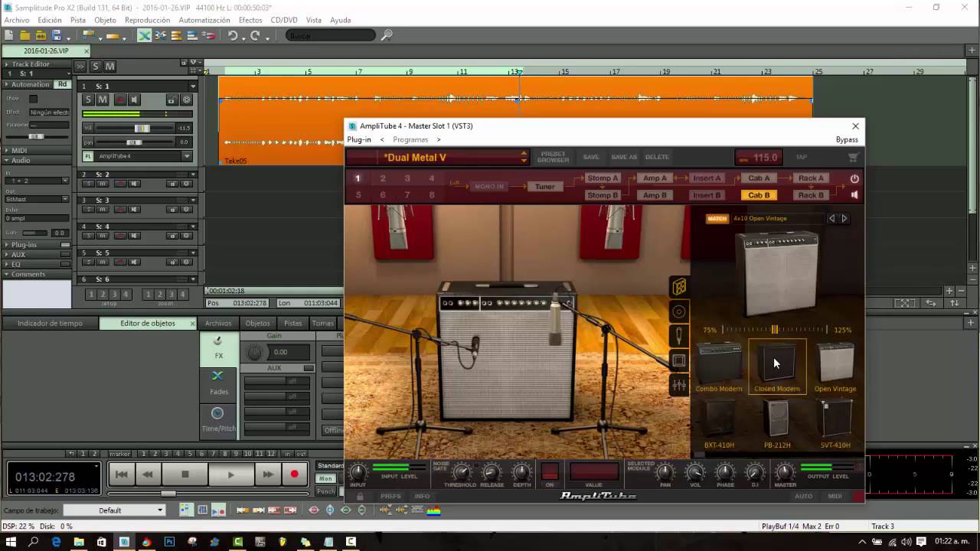Click the taskbar search icon
Screen dimensions: 980x551
[34, 542]
